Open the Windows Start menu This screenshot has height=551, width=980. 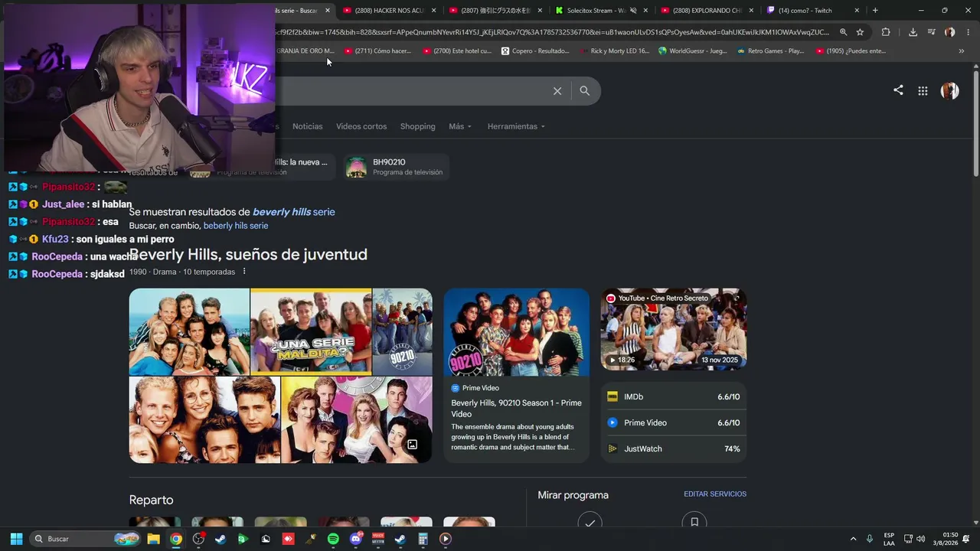16,539
